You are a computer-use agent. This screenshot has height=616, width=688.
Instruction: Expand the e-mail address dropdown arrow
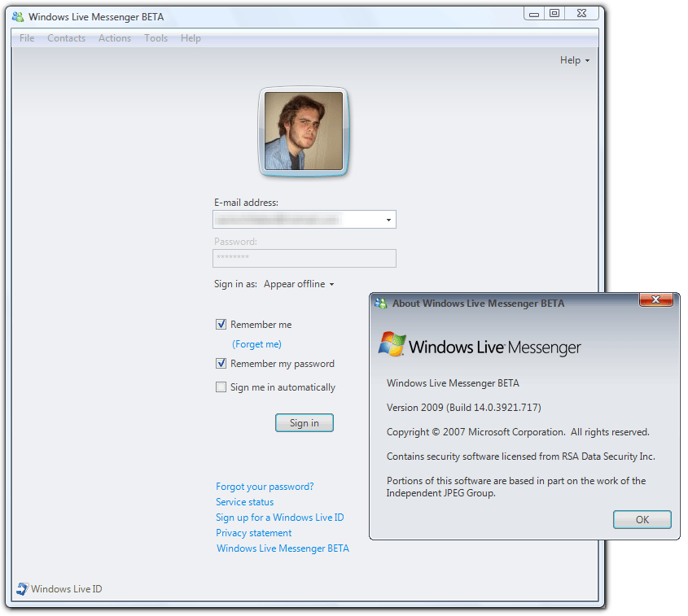pos(388,220)
